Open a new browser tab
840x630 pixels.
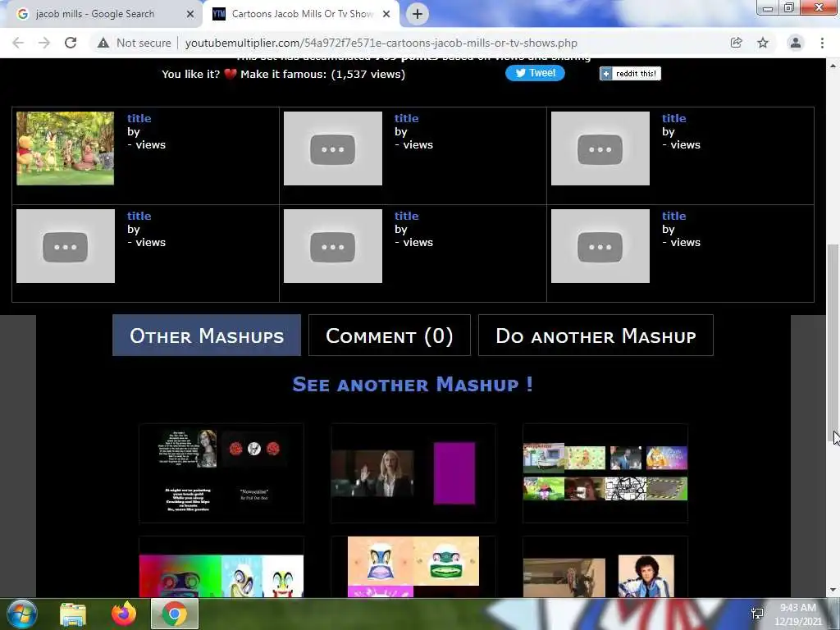tap(418, 14)
